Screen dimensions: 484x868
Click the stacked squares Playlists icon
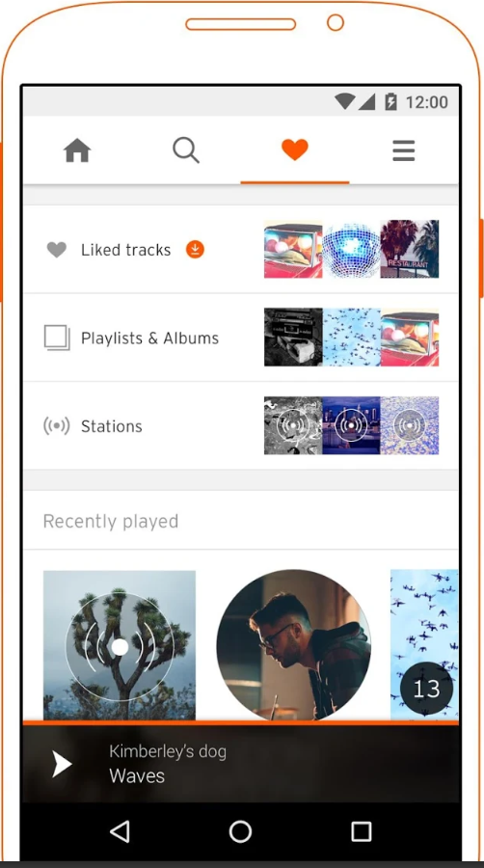[x=57, y=338]
